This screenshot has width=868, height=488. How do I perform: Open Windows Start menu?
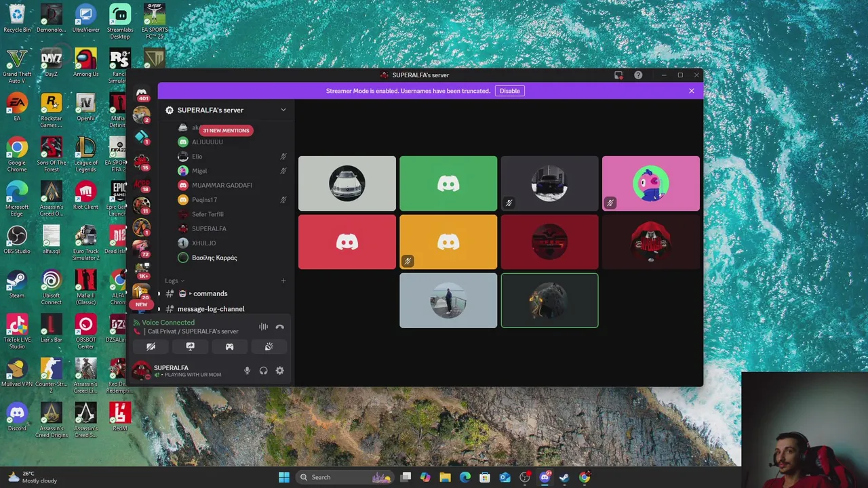[284, 477]
